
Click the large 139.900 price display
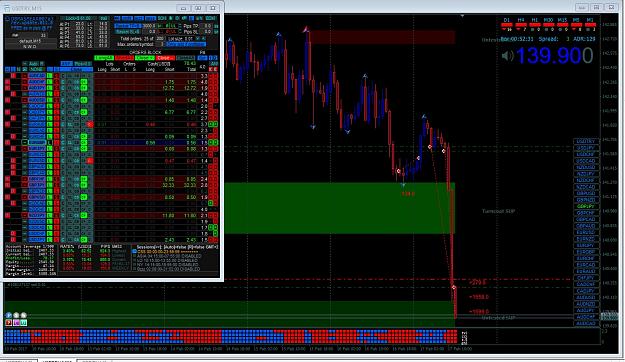coord(554,55)
